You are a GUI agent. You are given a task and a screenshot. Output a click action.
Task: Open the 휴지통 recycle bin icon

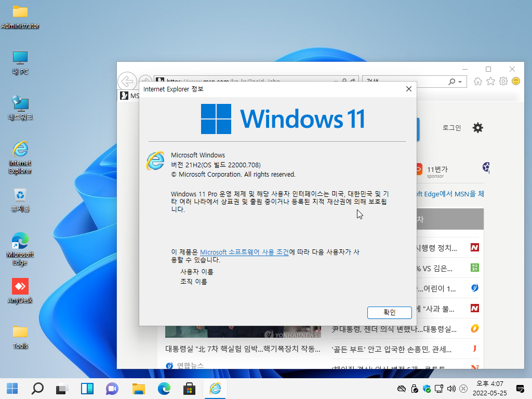click(20, 200)
